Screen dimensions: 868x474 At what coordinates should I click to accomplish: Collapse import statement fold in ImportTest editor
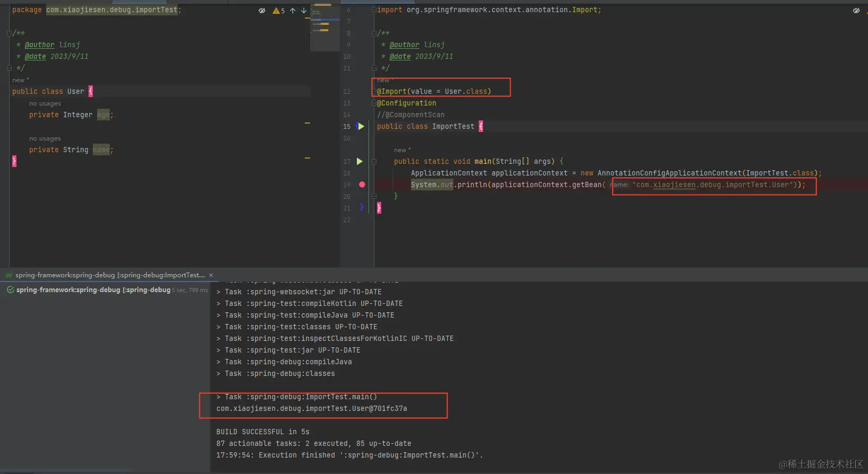coord(374,10)
